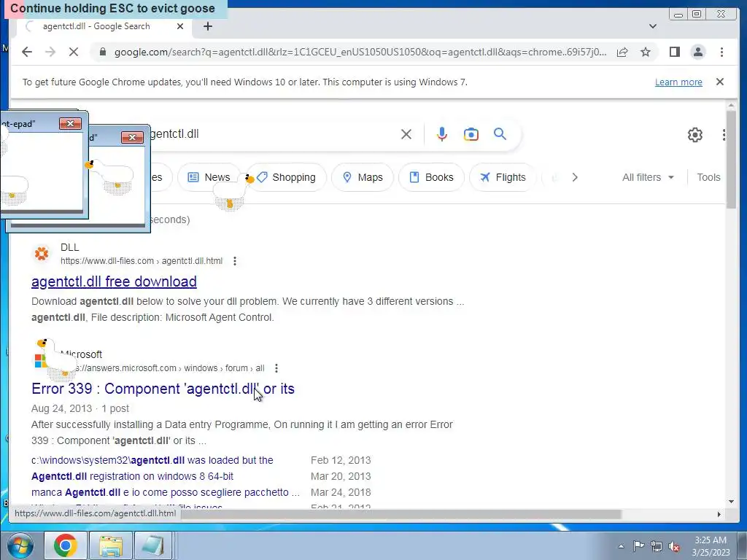The width and height of the screenshot is (747, 560).
Task: Dismiss the Chrome update infobar
Action: coord(720,82)
